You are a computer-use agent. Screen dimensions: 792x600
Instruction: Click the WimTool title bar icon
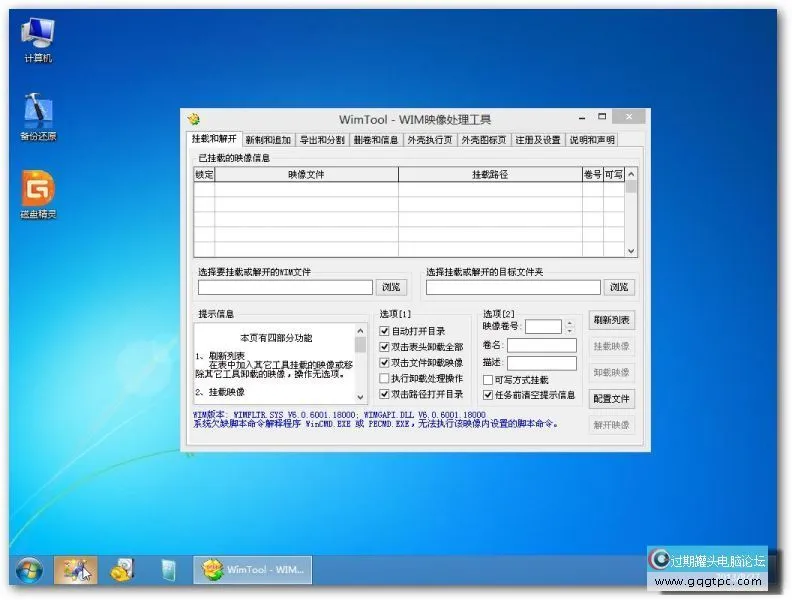pos(195,119)
